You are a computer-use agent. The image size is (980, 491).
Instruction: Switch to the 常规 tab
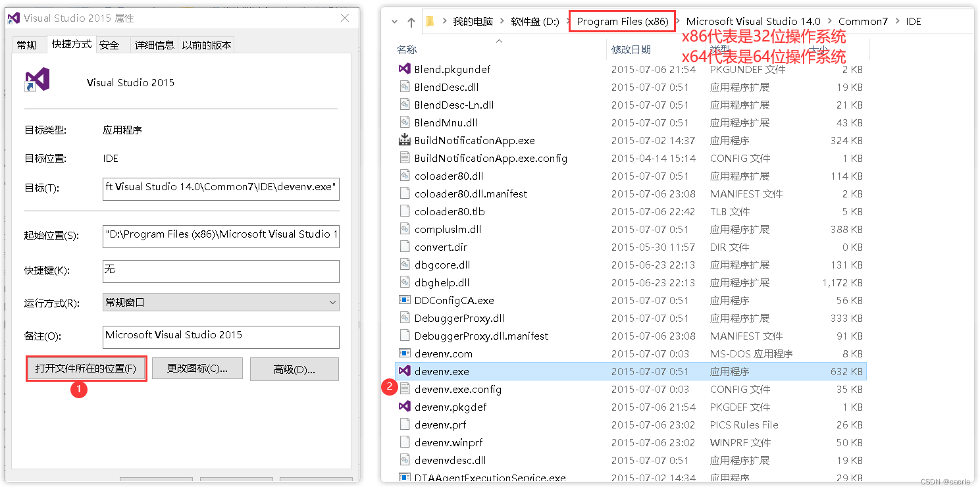pyautogui.click(x=27, y=45)
